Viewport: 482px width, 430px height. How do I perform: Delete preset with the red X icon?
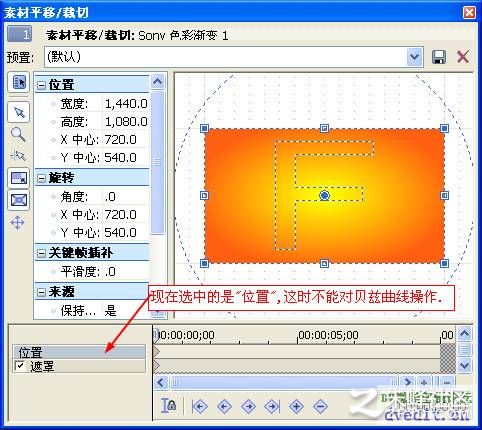[463, 57]
